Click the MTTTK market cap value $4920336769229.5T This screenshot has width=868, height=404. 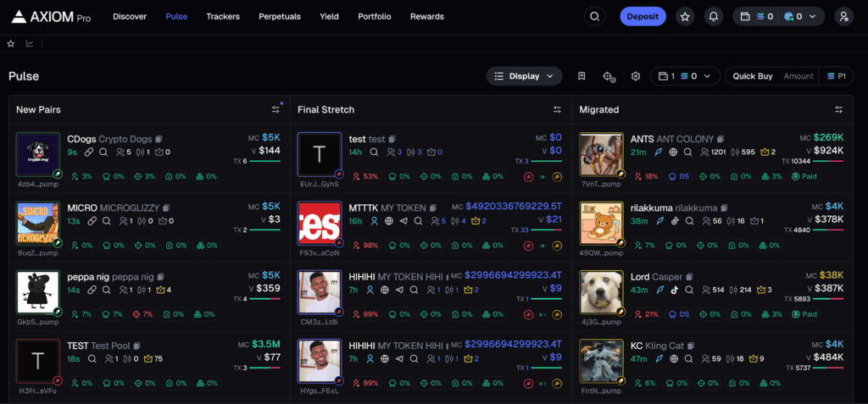click(x=514, y=207)
